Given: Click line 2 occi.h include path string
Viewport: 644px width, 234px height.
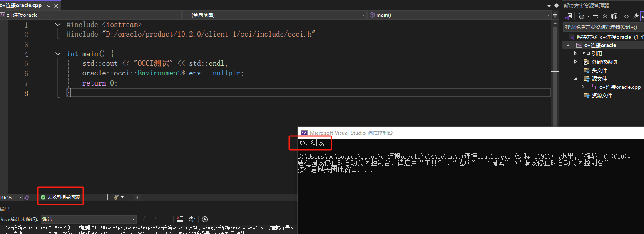Looking at the screenshot, I should pos(209,34).
